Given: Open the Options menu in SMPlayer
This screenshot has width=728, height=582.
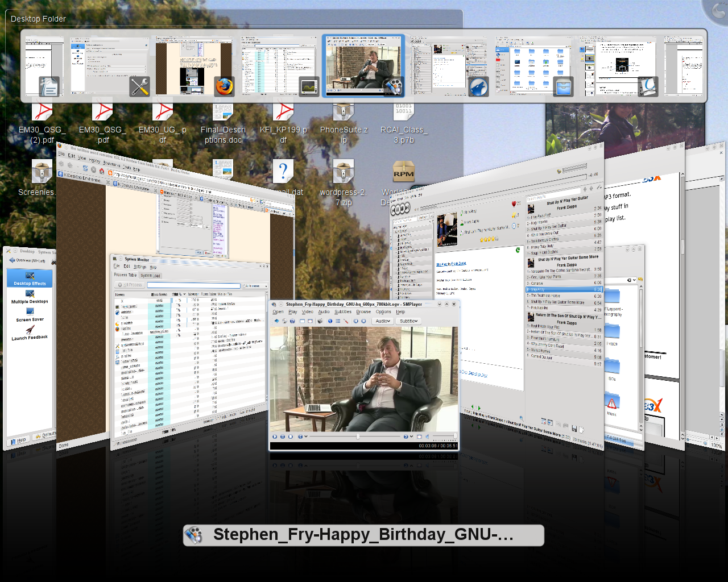Looking at the screenshot, I should point(383,311).
